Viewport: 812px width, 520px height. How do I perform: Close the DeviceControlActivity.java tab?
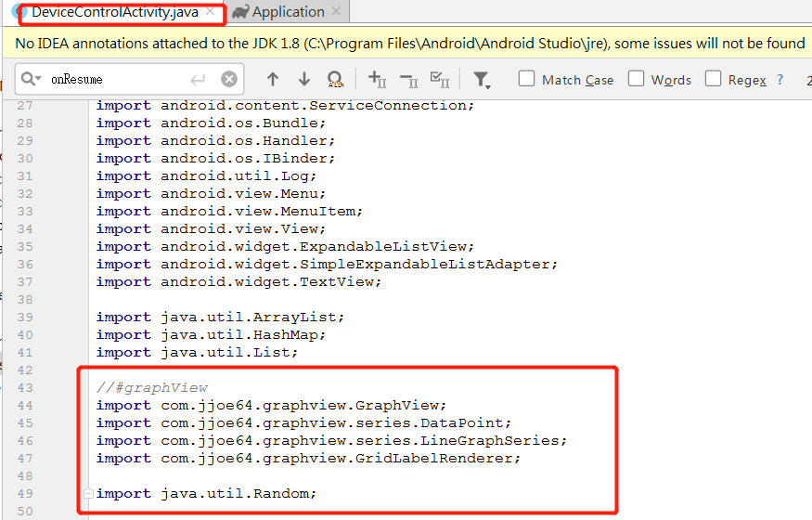click(x=211, y=11)
